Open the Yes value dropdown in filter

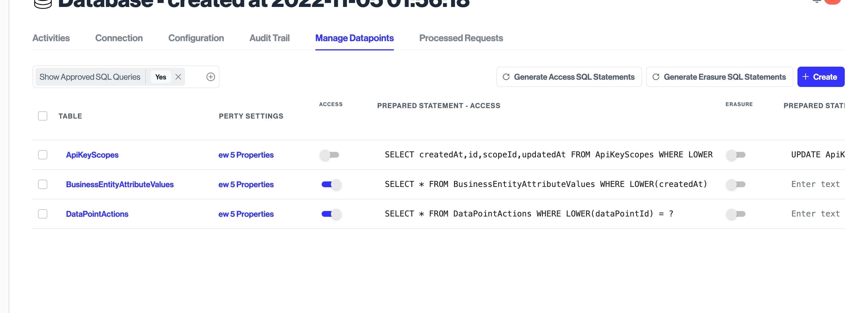[x=161, y=77]
